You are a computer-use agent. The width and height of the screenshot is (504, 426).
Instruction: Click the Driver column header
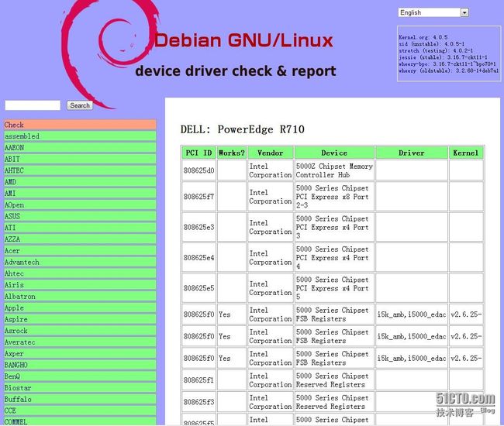412,153
